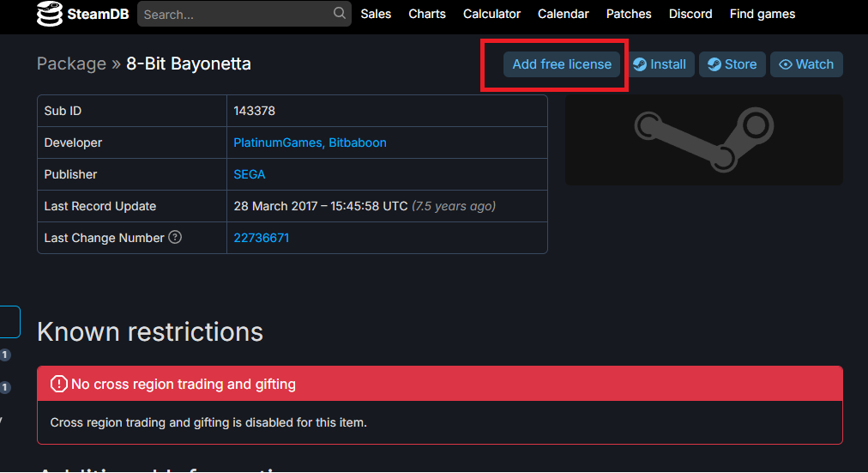
Task: Click the Add free license button
Action: (561, 64)
